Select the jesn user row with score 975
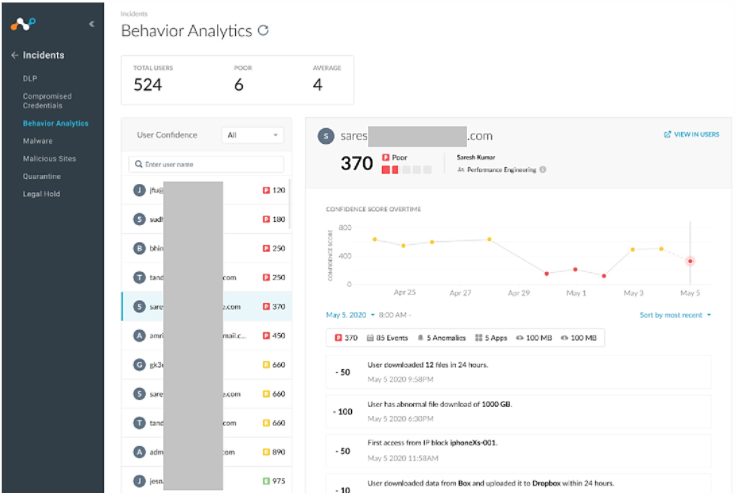 (206, 481)
